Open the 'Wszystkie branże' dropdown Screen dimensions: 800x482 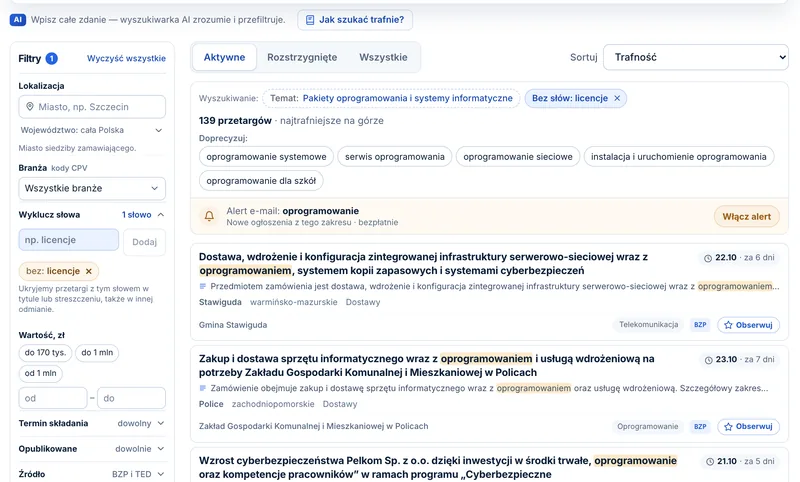[x=92, y=188]
